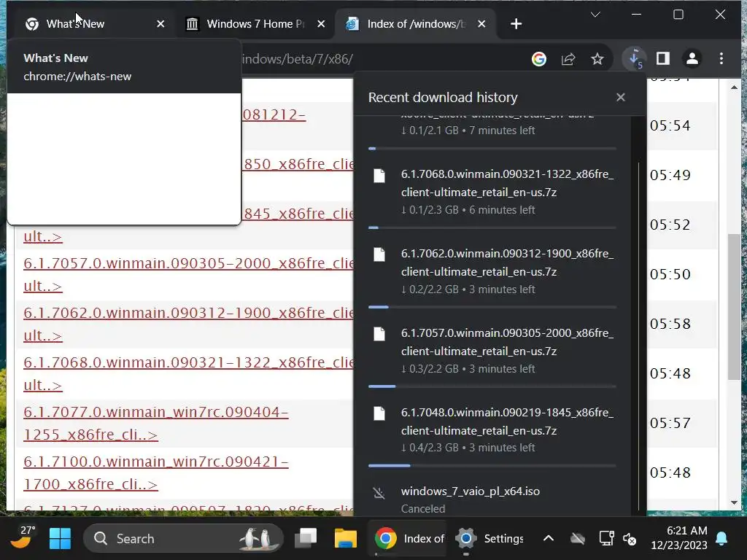Screen dimensions: 747x560
Task: Click progress bar of 6.1.7068.0 download
Action: point(492,227)
